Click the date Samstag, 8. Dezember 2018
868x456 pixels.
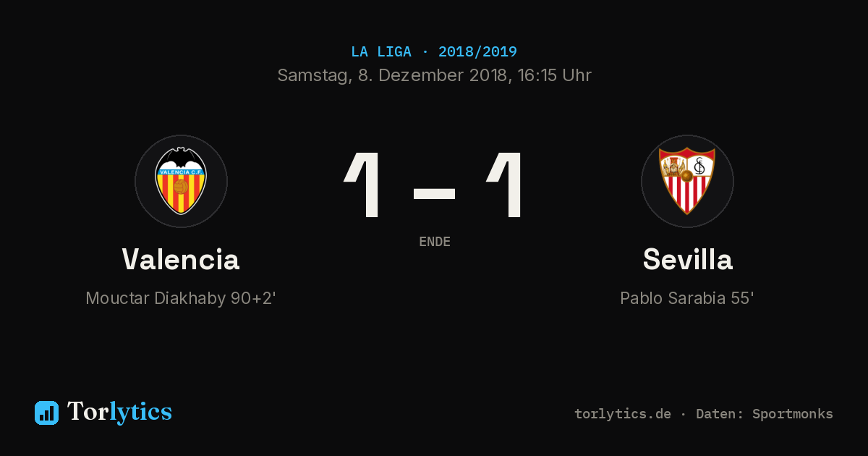(x=392, y=75)
